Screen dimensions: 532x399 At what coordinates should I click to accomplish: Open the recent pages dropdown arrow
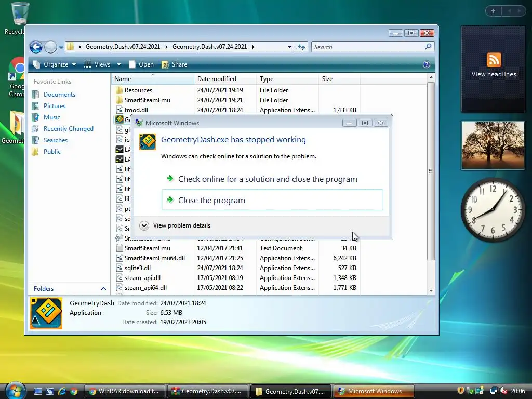pyautogui.click(x=61, y=47)
